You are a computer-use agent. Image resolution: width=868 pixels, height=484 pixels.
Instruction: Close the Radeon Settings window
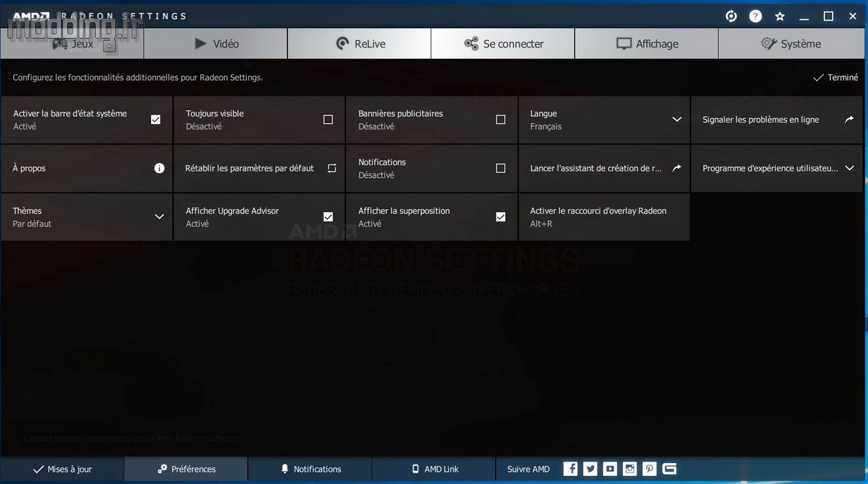[x=852, y=16]
